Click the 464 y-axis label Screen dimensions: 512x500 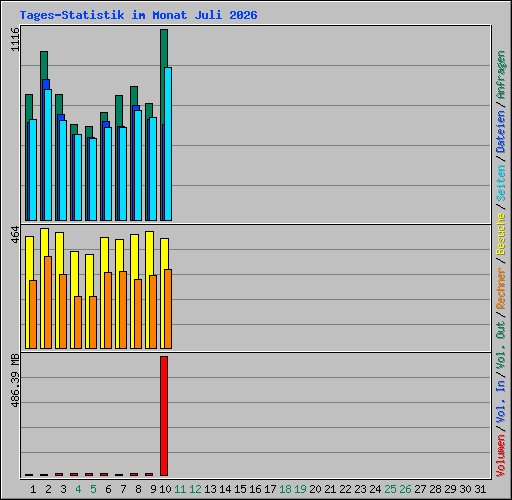[x=15, y=235]
